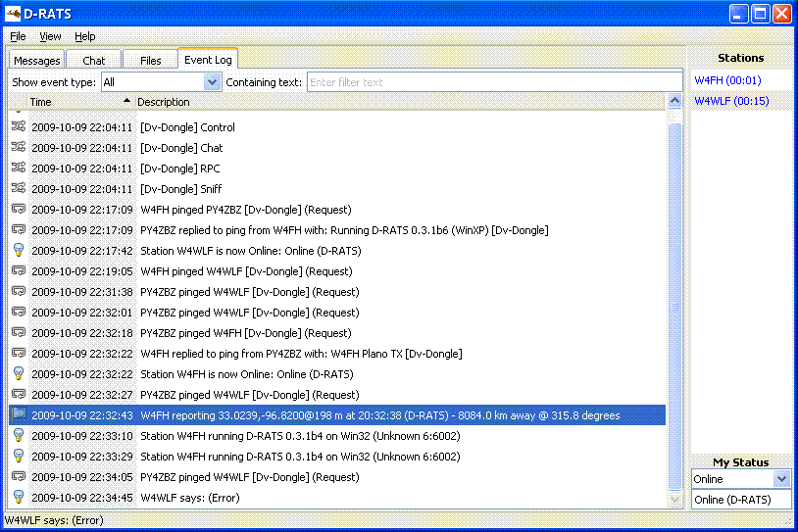Click the D-RATS application icon in title bar
The image size is (798, 532).
14,14
